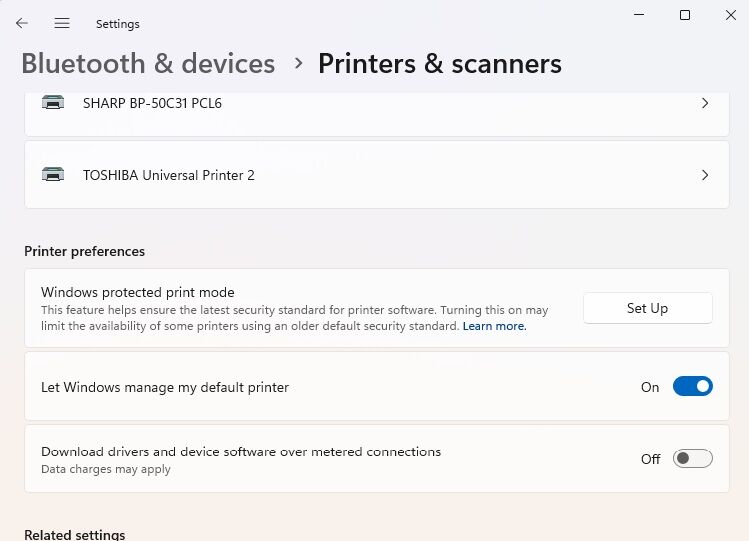Click Download drivers over metered connections label
Viewport: 749px width, 541px height.
pyautogui.click(x=240, y=452)
